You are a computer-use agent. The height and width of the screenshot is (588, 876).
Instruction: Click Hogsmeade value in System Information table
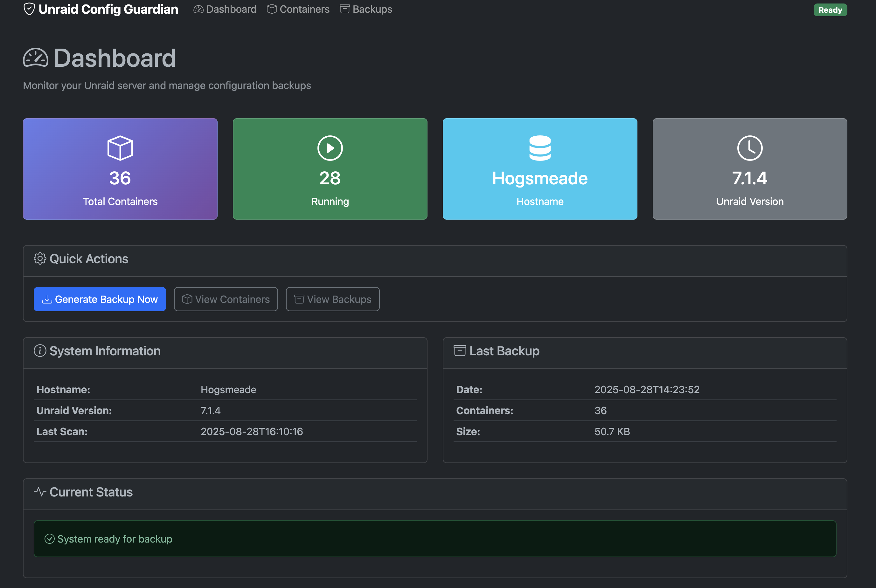(228, 390)
